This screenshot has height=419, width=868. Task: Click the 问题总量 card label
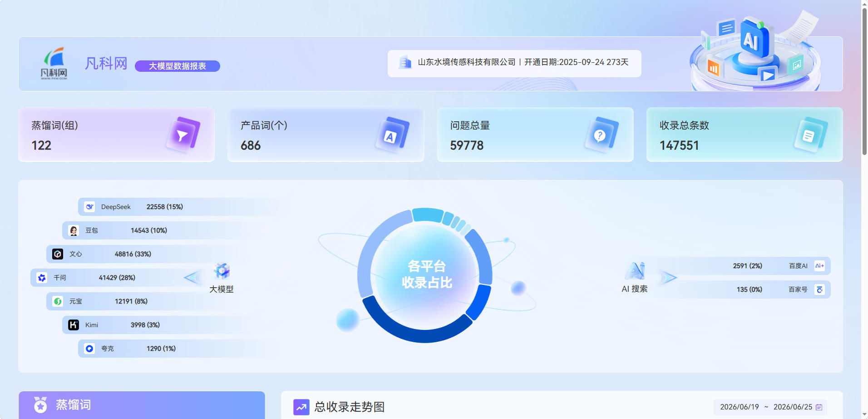point(470,125)
